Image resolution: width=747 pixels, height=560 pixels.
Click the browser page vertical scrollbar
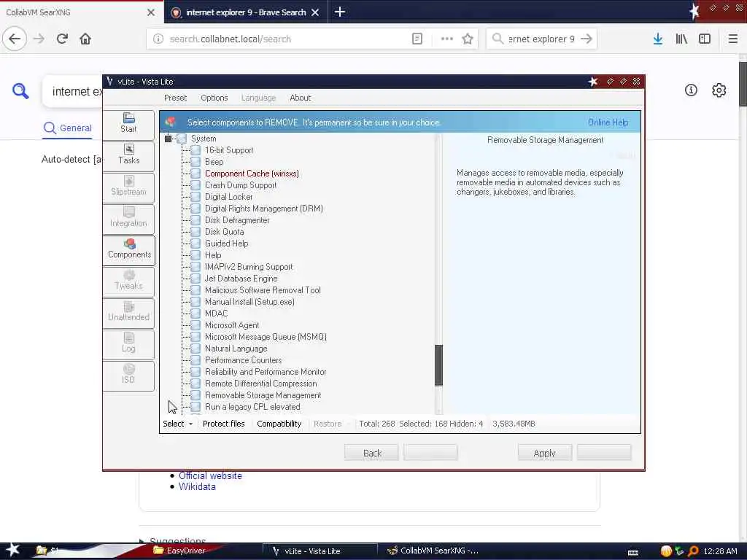pos(743,84)
